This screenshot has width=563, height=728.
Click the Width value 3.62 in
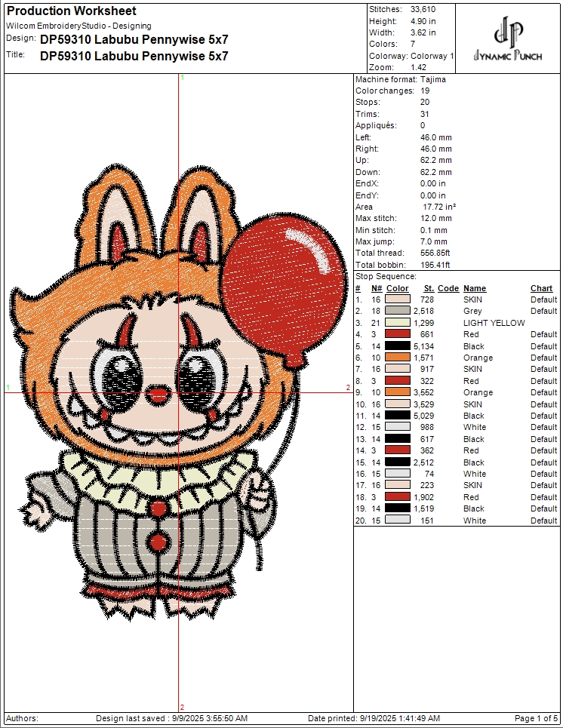(x=423, y=32)
